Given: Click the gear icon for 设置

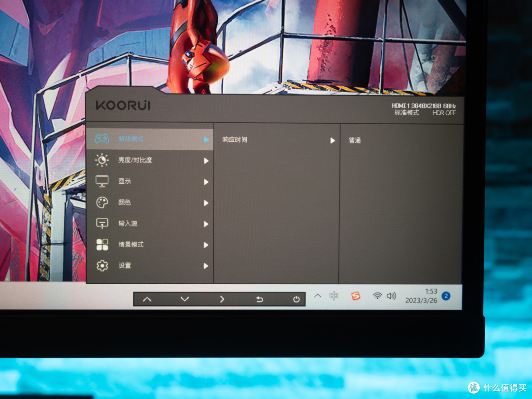Looking at the screenshot, I should click(x=102, y=266).
